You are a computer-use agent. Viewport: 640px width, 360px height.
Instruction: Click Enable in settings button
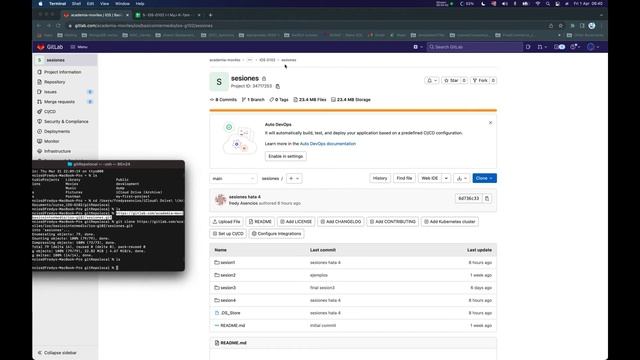click(286, 156)
